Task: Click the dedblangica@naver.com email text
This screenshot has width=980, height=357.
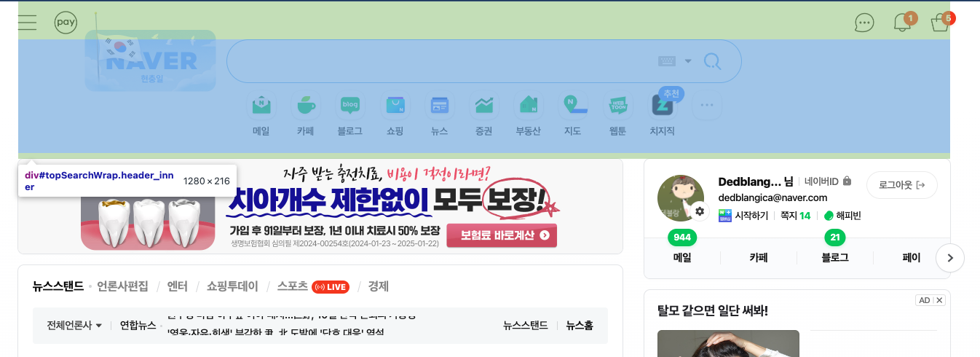Action: (772, 197)
